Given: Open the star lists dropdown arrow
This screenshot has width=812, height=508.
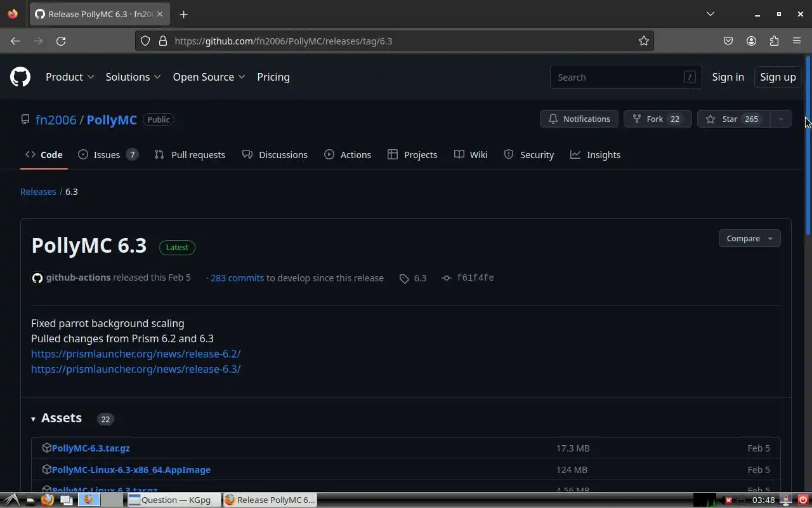Looking at the screenshot, I should 781,119.
